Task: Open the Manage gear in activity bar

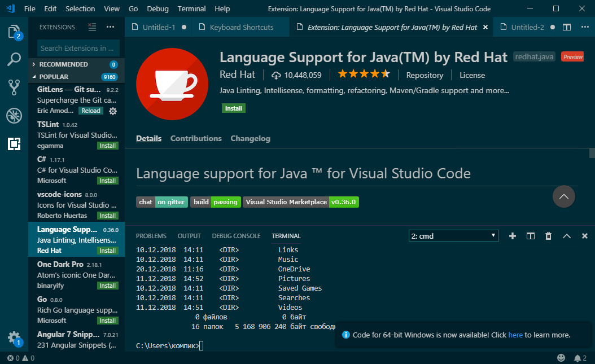Action: 14,337
